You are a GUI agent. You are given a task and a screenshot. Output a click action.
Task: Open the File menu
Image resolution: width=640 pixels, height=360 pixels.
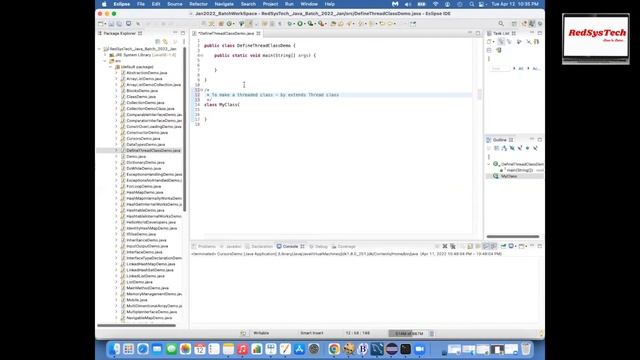tap(141, 4)
